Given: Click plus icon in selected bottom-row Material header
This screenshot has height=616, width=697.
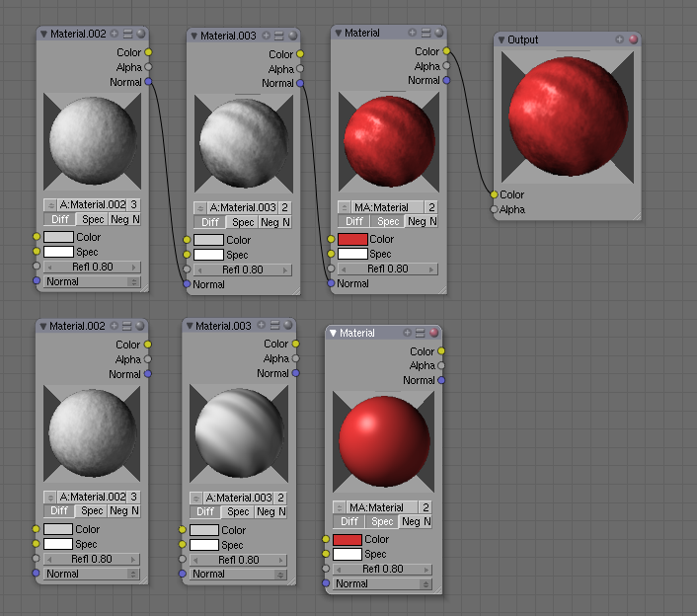Looking at the screenshot, I should (407, 333).
